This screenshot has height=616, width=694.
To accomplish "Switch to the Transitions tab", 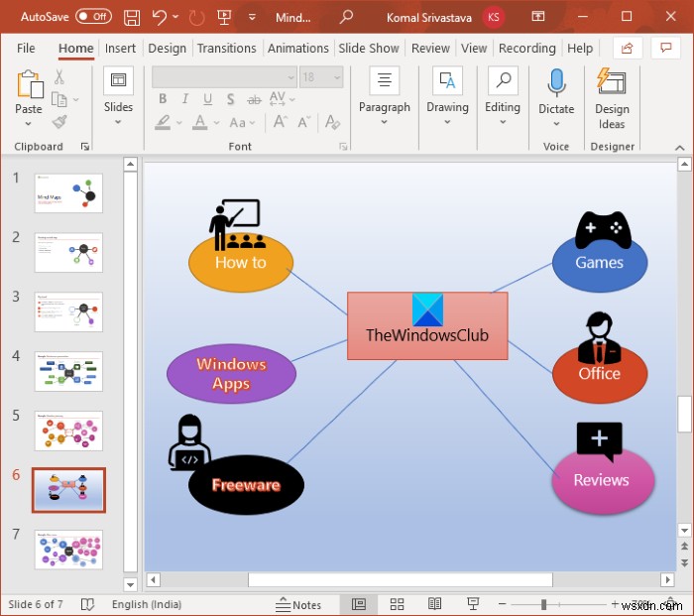I will [226, 48].
